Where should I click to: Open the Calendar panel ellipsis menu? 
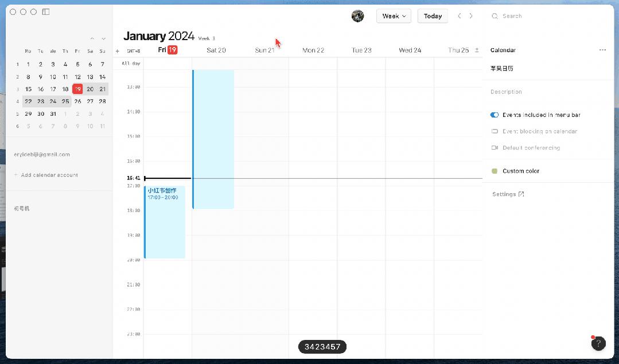[x=602, y=50]
